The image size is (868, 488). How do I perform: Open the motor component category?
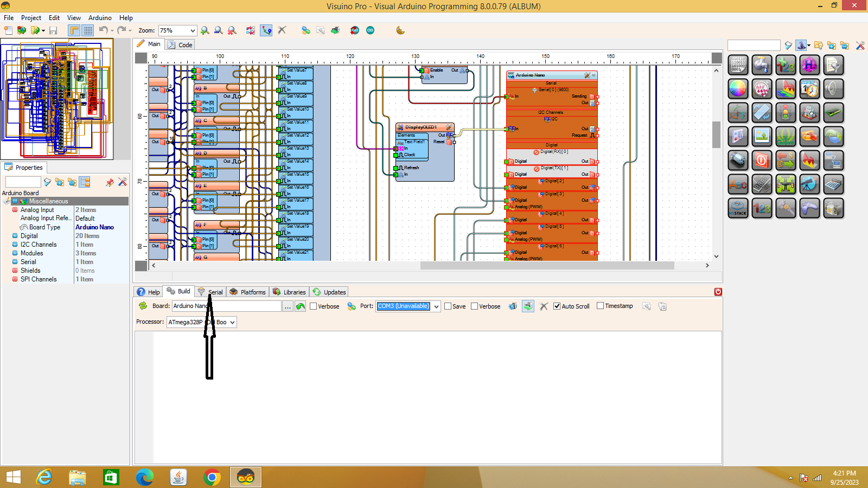pos(738,160)
